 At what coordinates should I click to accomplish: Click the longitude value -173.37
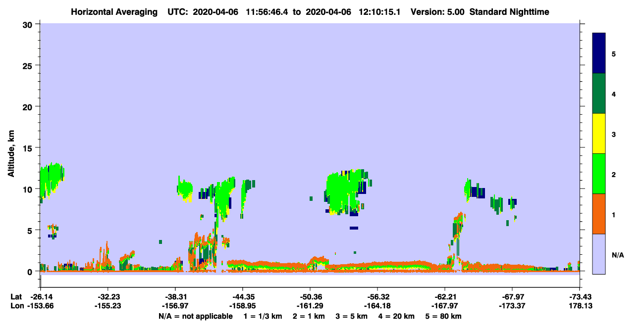[x=512, y=306]
